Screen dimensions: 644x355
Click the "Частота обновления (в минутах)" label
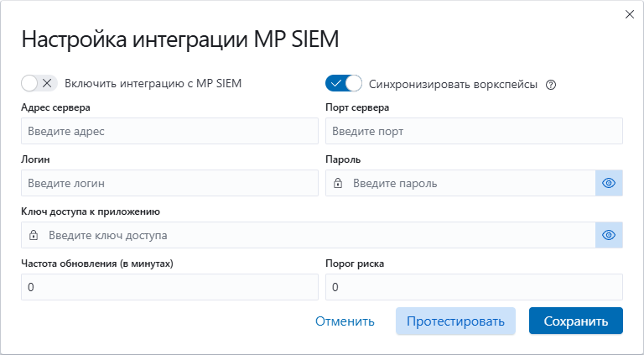97,264
